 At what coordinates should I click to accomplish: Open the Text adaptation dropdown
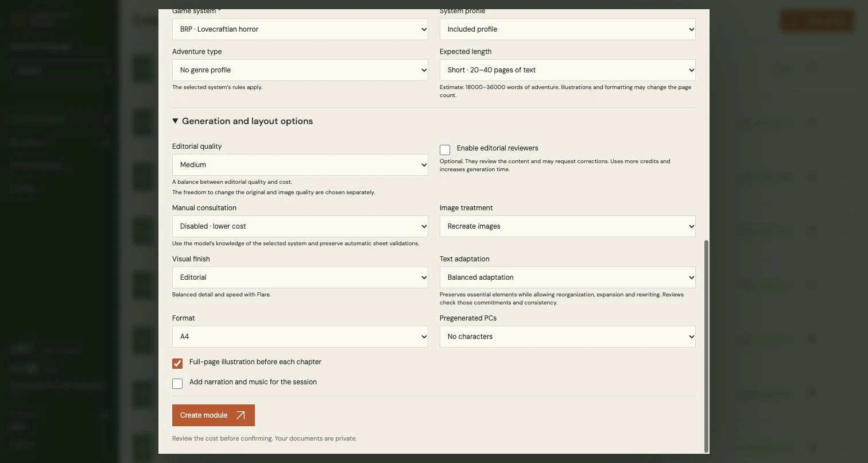click(567, 277)
